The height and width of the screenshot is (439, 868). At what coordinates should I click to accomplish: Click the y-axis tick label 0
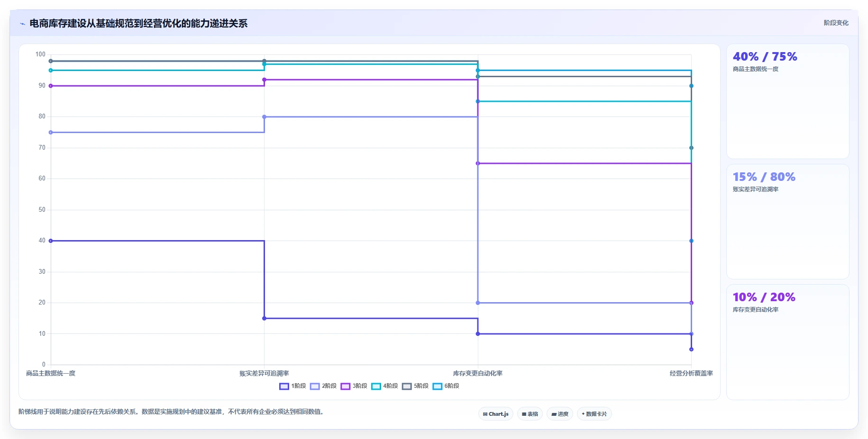pos(44,365)
